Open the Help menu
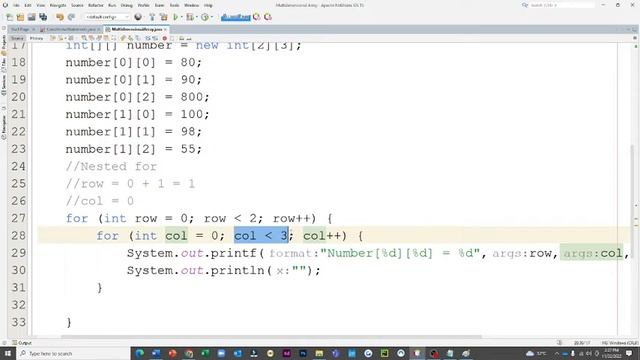This screenshot has width=640, height=360. tap(208, 5)
